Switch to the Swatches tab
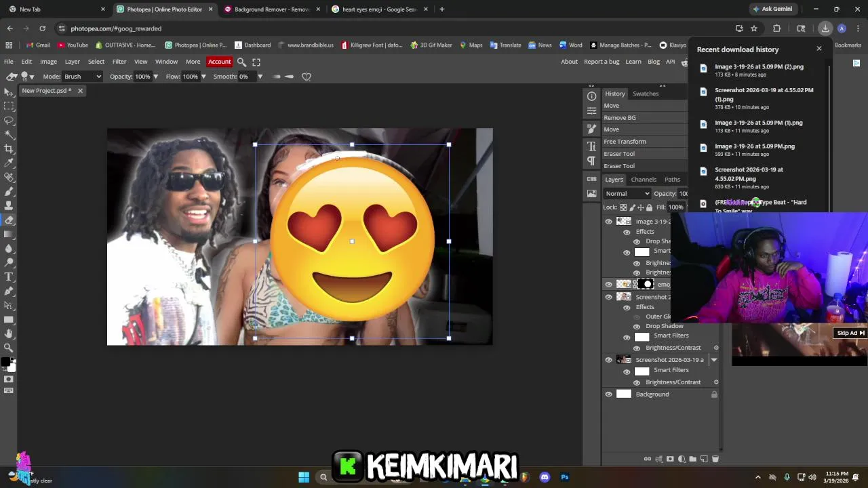This screenshot has width=868, height=488. click(x=646, y=94)
